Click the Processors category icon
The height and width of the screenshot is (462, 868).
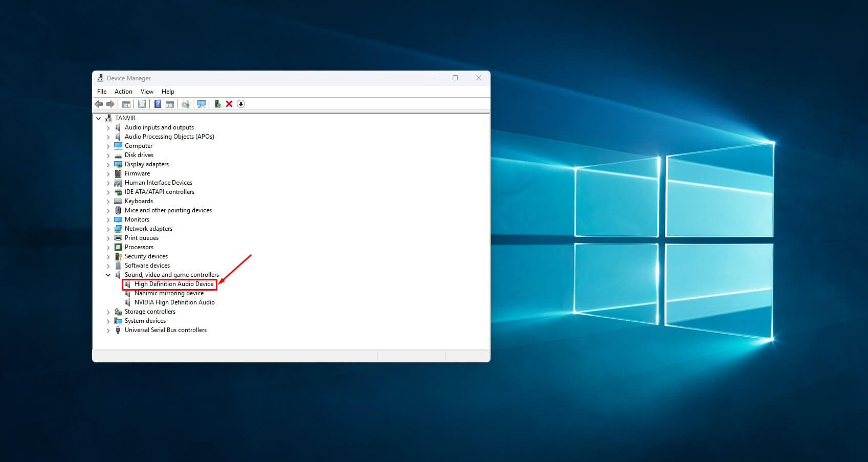[x=118, y=247]
